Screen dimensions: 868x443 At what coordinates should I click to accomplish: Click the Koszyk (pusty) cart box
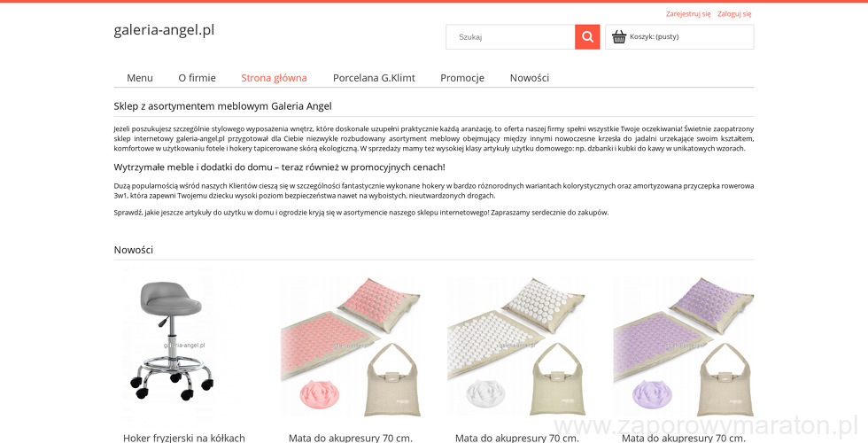coord(679,37)
